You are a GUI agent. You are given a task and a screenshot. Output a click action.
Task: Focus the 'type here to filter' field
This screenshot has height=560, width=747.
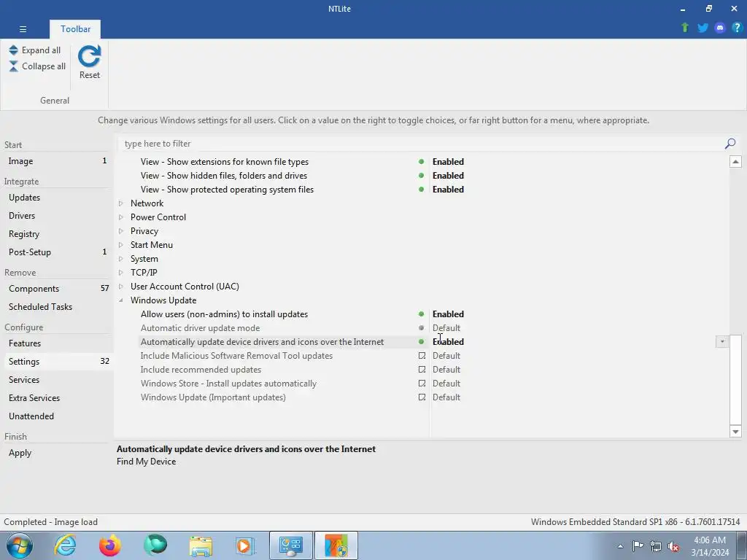pos(422,144)
